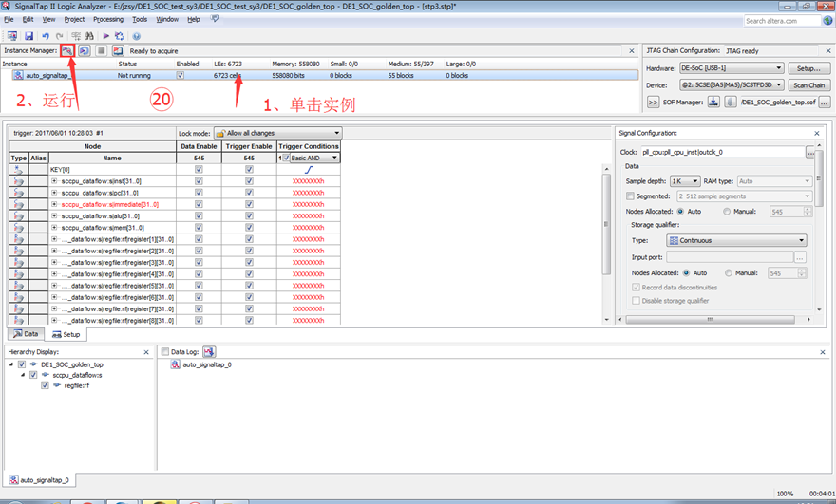This screenshot has width=836, height=504.
Task: Close the Hierarchy Display panel
Action: 146,352
